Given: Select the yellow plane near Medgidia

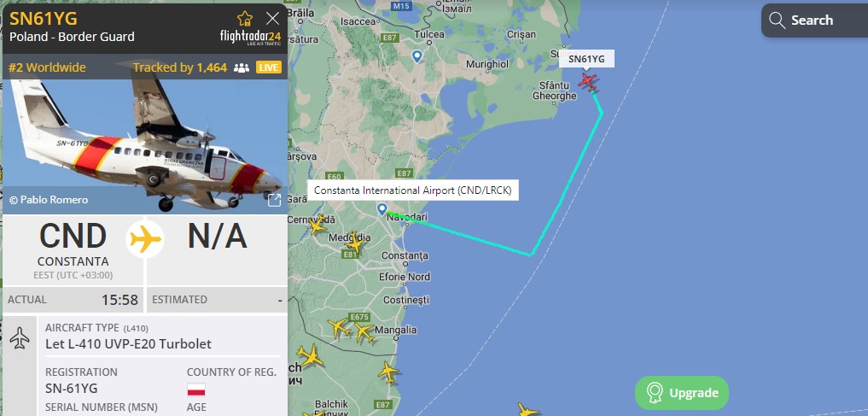Looking at the screenshot, I should coord(355,243).
